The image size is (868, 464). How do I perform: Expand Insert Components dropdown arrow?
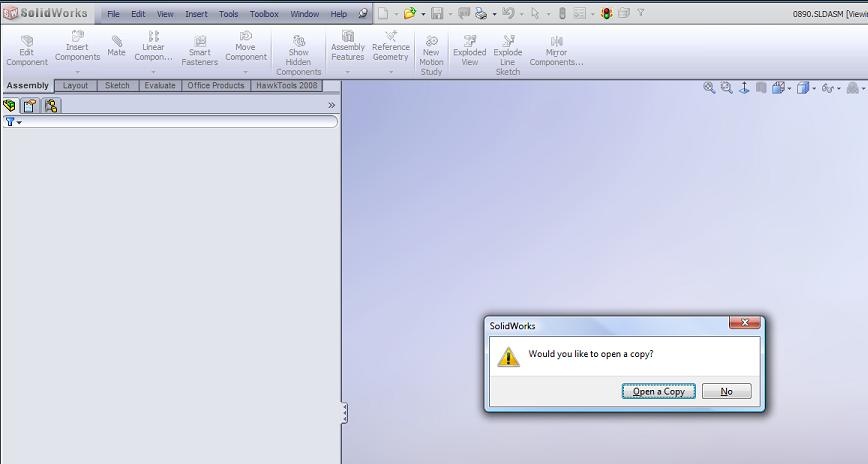pos(78,72)
